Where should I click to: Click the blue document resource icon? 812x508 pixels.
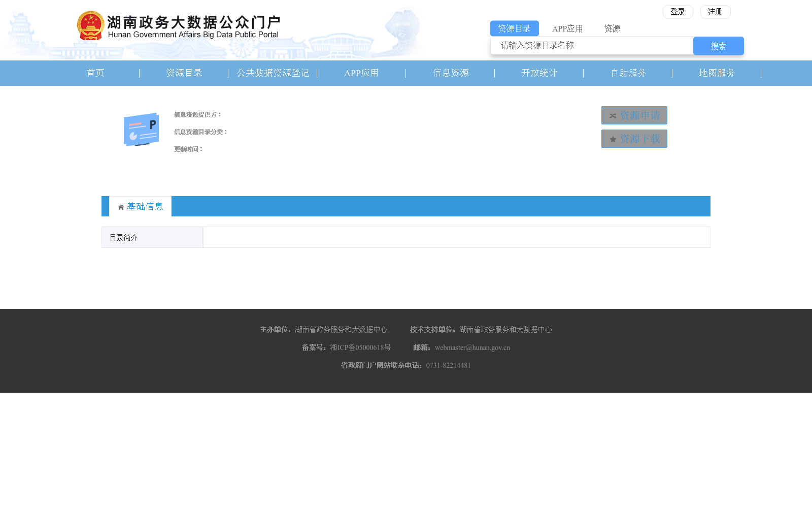142,130
